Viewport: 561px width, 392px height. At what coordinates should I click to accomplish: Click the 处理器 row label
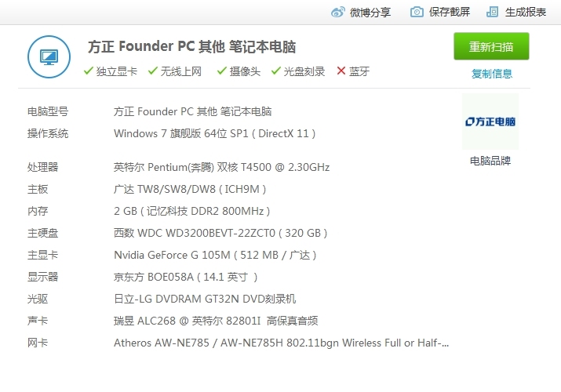tap(42, 167)
